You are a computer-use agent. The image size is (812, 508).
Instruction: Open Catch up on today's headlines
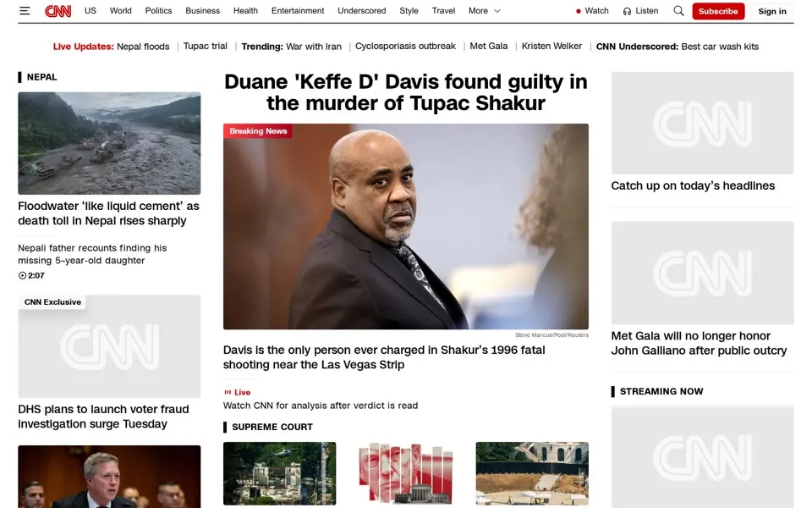tap(693, 186)
